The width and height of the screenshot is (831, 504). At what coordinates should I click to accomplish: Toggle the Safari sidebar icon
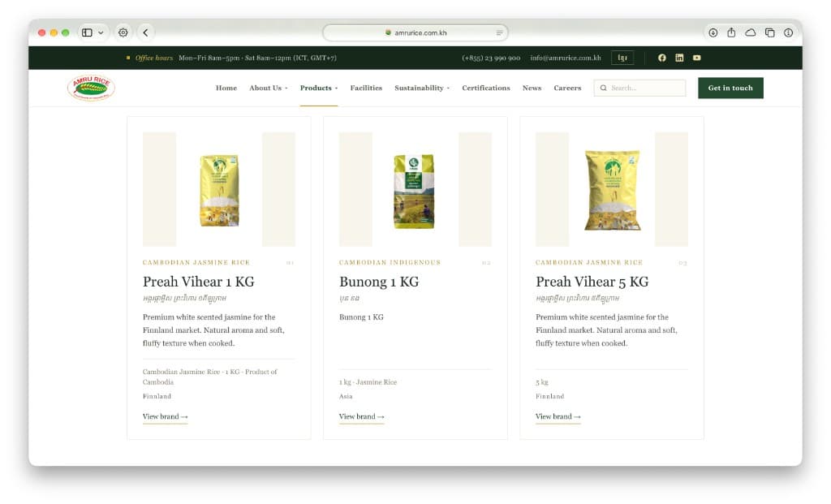click(x=87, y=32)
